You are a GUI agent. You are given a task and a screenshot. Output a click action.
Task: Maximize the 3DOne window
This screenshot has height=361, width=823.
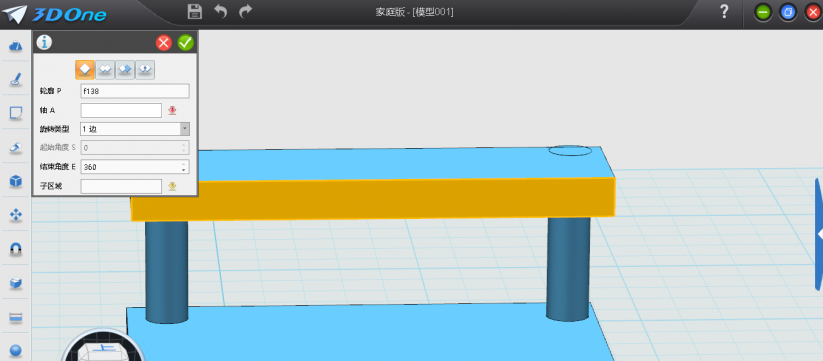(x=788, y=12)
